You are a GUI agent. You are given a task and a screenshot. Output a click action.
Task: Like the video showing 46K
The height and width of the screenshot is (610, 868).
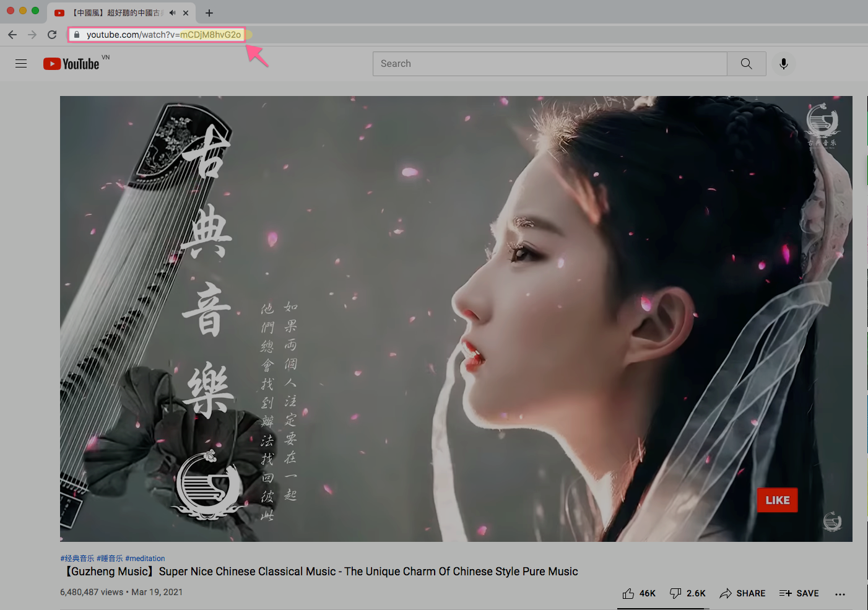[x=639, y=593]
